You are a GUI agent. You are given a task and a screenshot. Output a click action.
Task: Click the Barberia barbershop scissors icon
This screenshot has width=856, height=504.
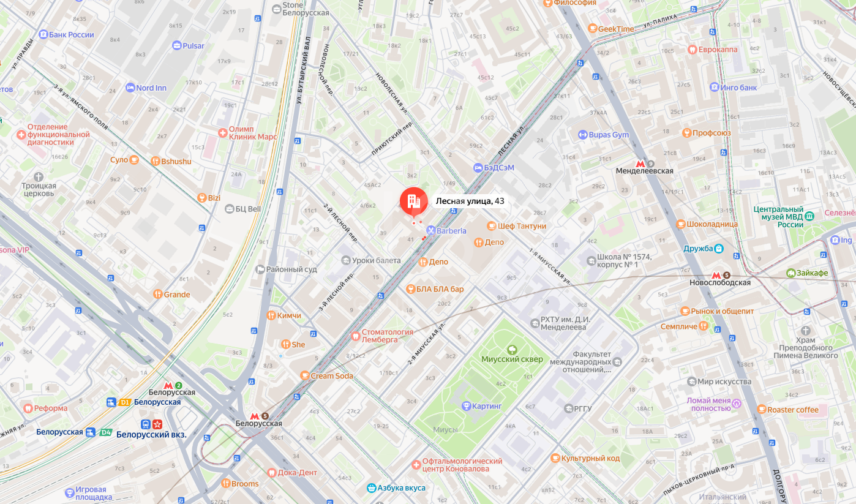431,231
